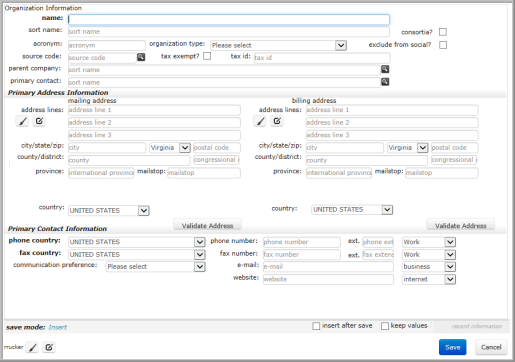Toggle insert after save checkbox
The image size is (515, 362).
click(316, 326)
